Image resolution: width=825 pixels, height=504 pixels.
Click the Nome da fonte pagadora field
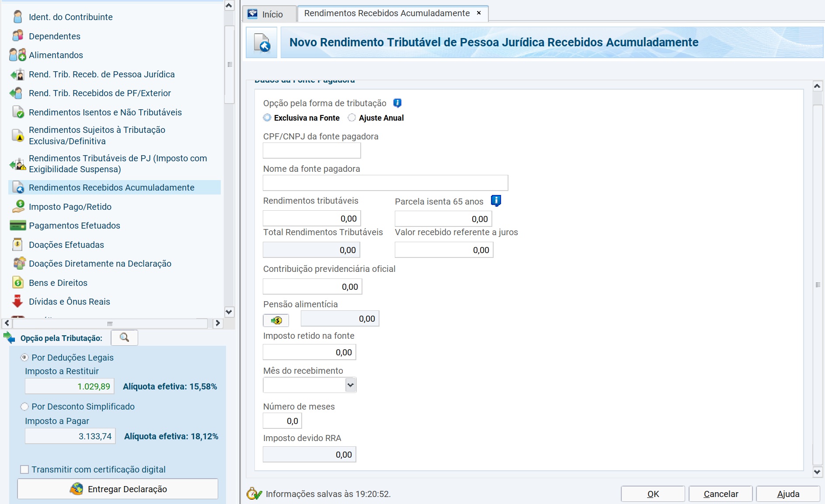click(x=385, y=183)
